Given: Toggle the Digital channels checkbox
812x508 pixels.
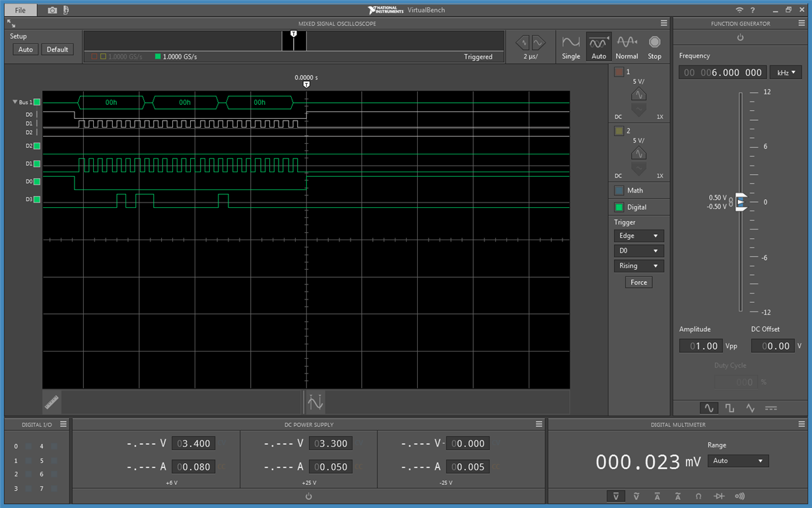Looking at the screenshot, I should 619,207.
